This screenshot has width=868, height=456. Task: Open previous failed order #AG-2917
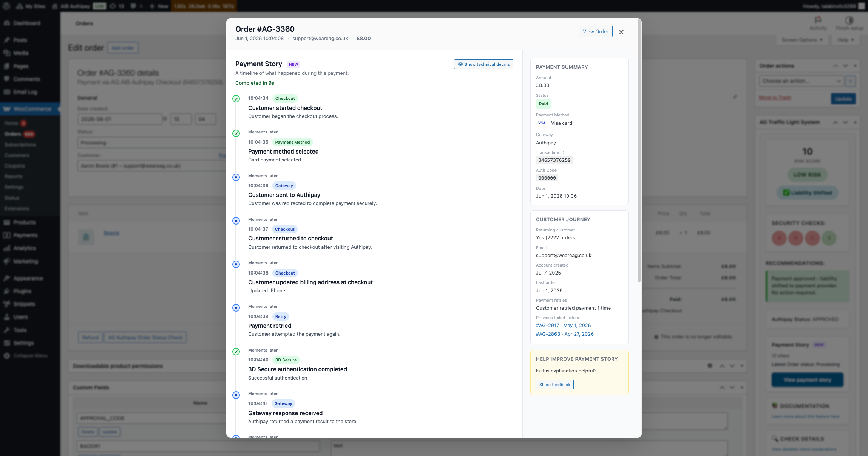pyautogui.click(x=564, y=325)
